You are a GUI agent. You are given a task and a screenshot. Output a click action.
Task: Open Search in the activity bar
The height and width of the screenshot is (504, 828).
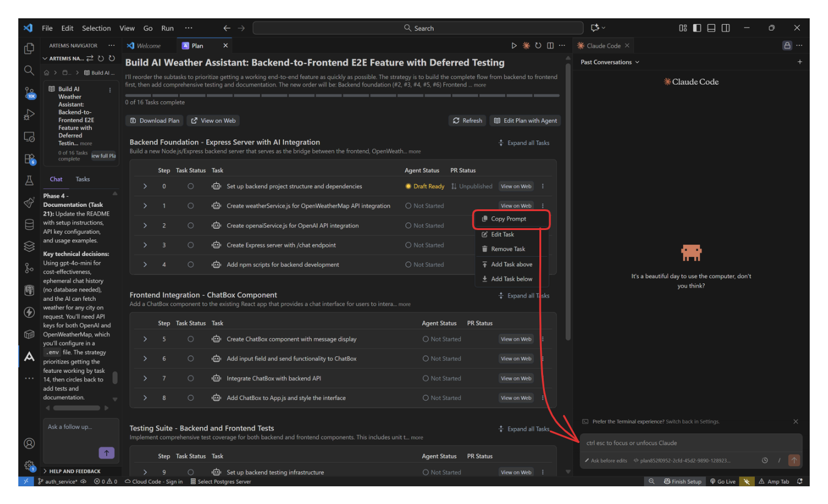28,70
